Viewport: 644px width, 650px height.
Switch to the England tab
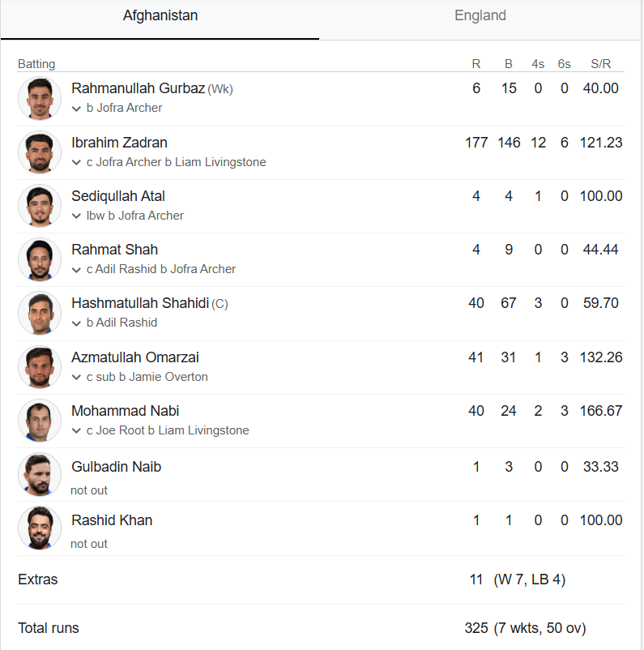[480, 15]
